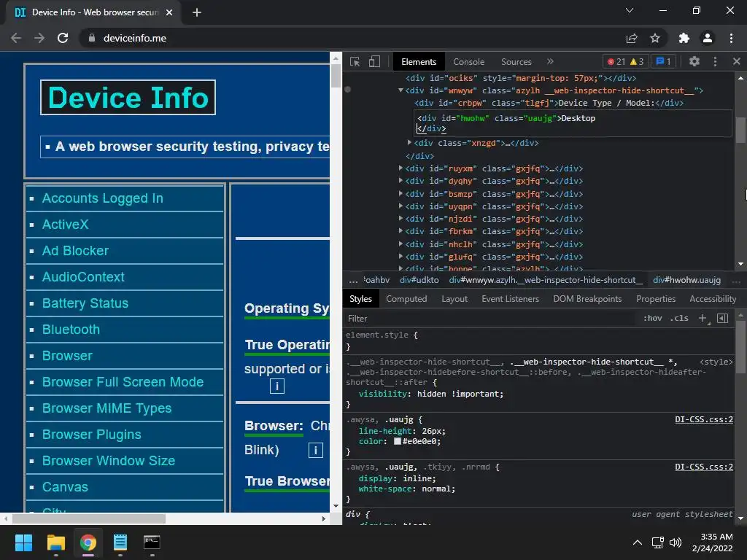Select the Elements tab

click(x=419, y=62)
